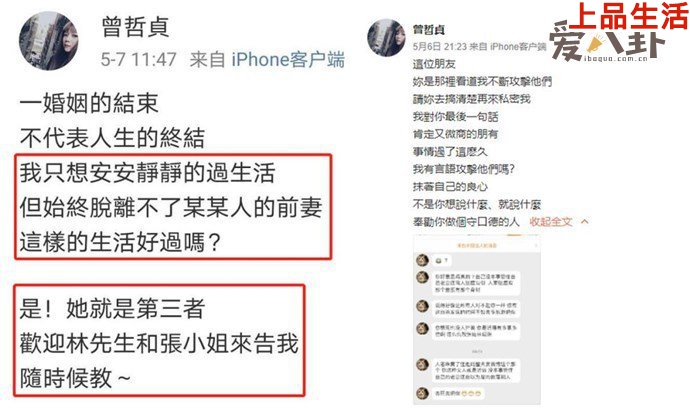Click the close arrow in the chat header
The image size is (690, 414).
(x=536, y=245)
